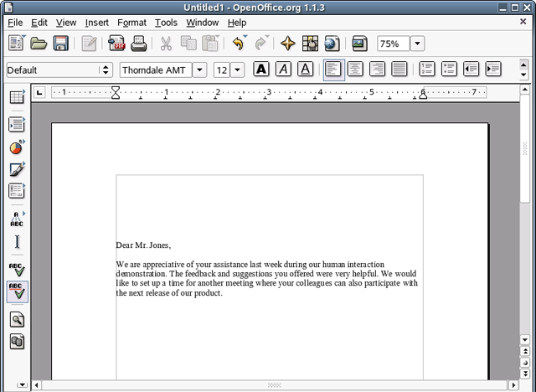
Task: Click the left indent hourglass marker on ruler
Action: [116, 92]
